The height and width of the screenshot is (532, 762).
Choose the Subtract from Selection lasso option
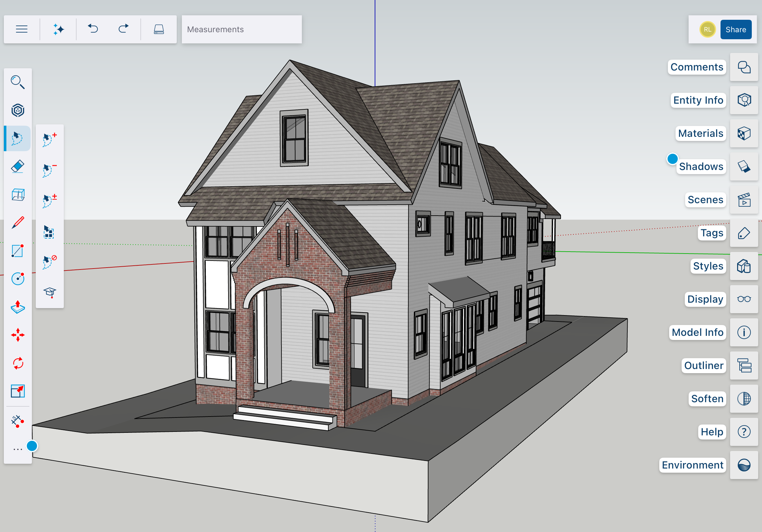(49, 170)
